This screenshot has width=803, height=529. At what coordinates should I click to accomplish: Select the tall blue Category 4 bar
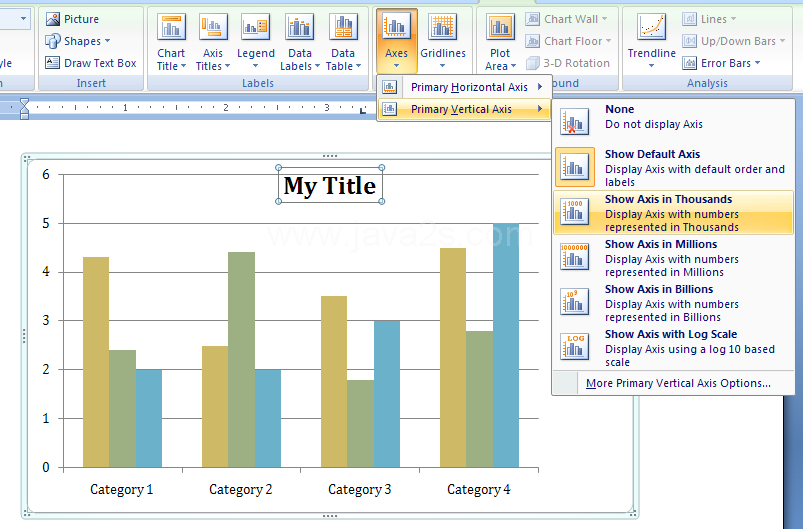click(505, 345)
